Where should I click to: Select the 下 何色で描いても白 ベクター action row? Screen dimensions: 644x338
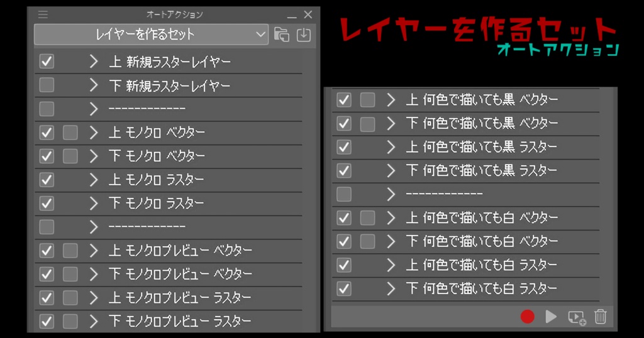coord(466,241)
